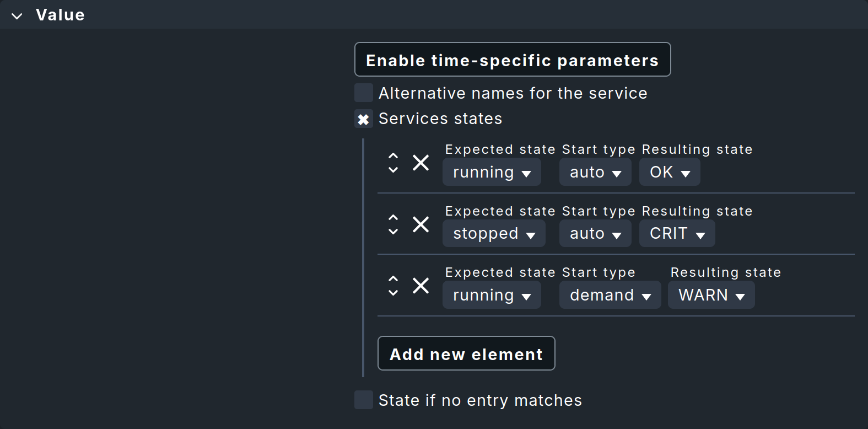Open the Start type dropdown showing demand

610,295
